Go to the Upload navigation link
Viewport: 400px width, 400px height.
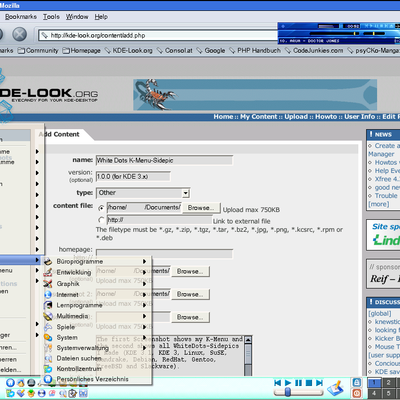click(x=296, y=117)
